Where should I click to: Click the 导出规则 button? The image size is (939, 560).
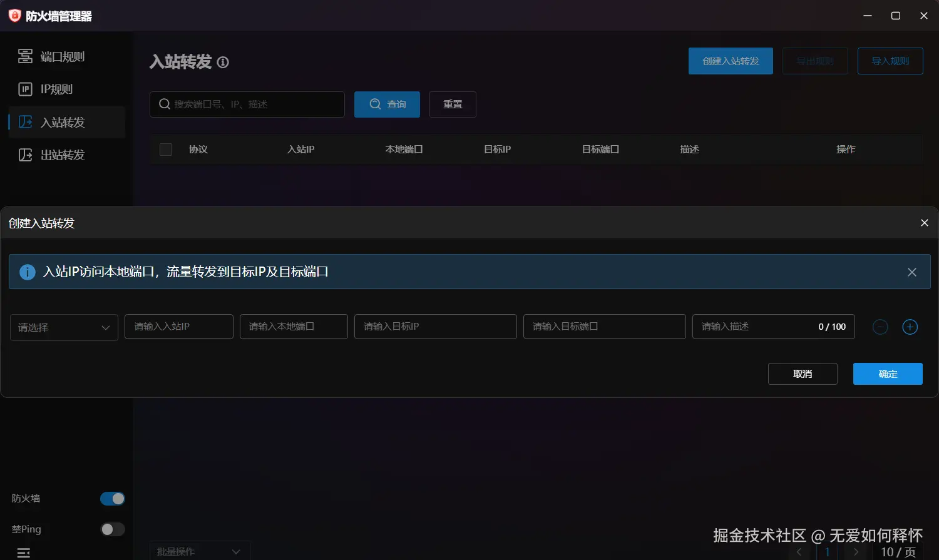pyautogui.click(x=815, y=61)
